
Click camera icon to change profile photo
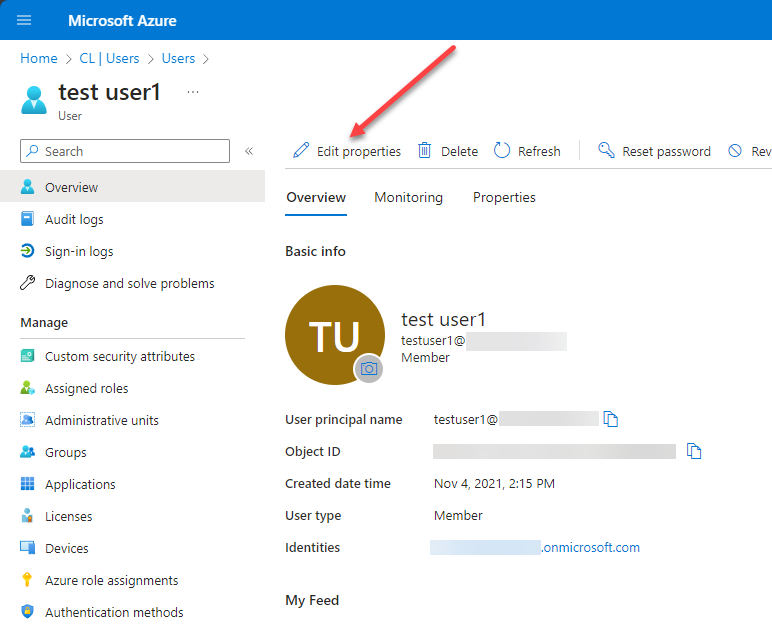[369, 368]
